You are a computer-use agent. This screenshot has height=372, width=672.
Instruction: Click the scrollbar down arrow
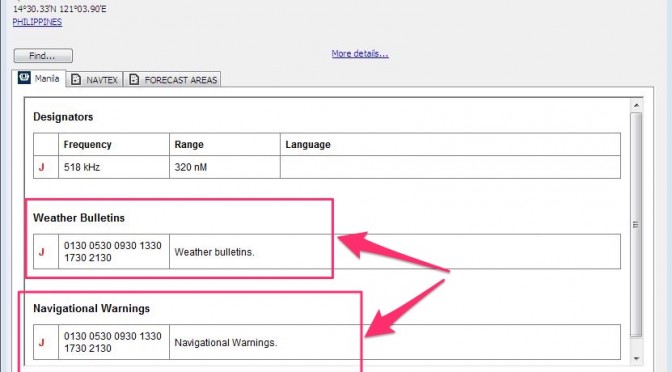coord(636,358)
